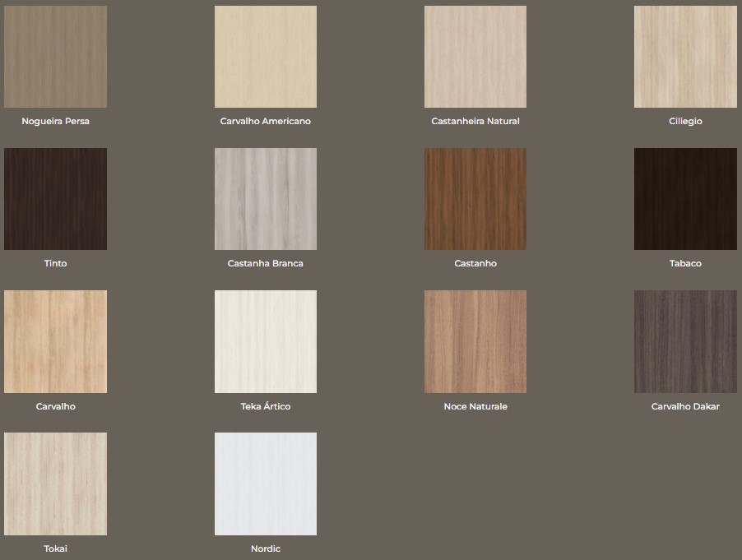This screenshot has width=742, height=560.
Task: Select the Tabaco dark swatch
Action: (x=685, y=199)
